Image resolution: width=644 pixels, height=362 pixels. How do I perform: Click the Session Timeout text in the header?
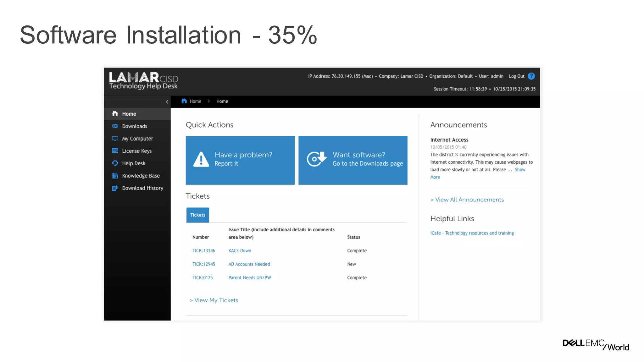460,89
